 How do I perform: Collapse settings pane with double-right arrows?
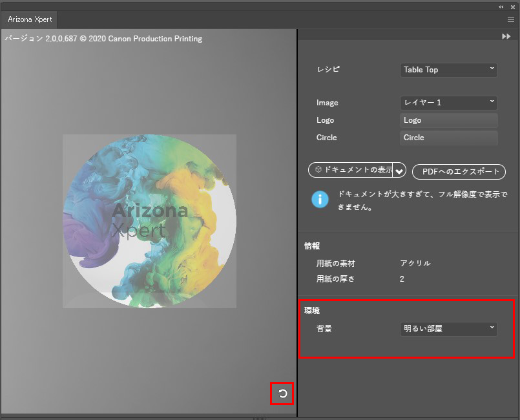pos(506,36)
